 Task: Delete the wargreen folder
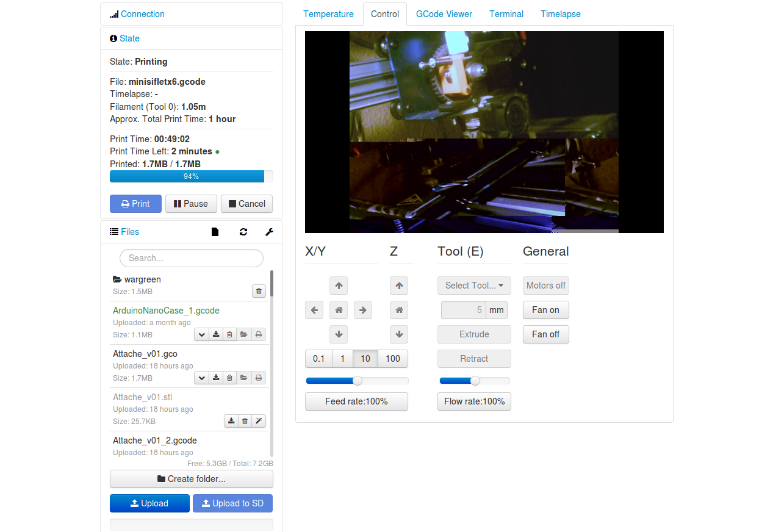259,292
